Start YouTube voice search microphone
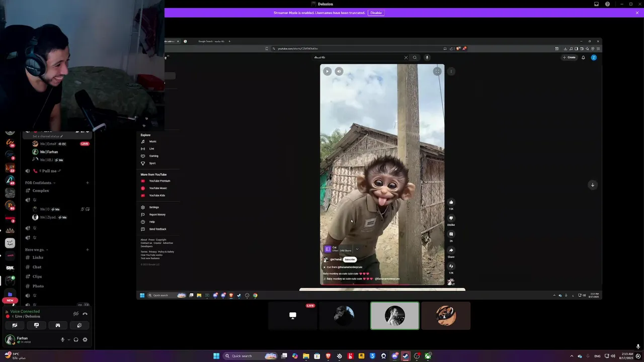This screenshot has height=362, width=644. click(427, 57)
